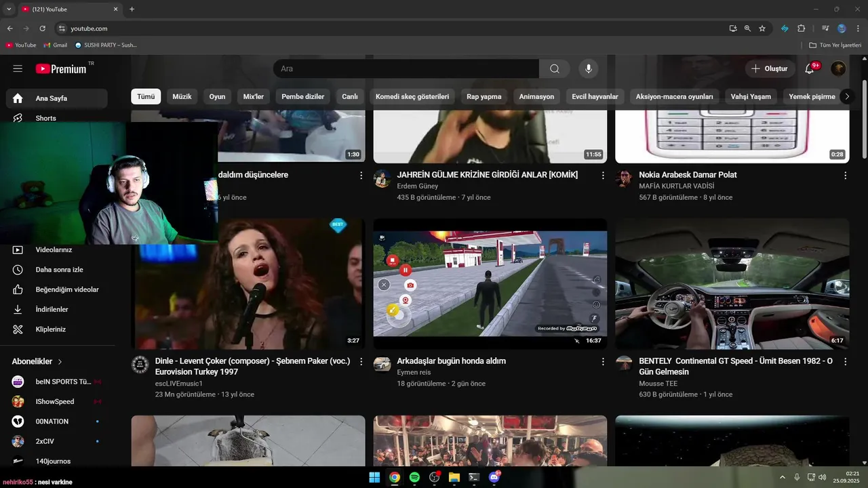Screen dimensions: 868x488
Task: Expand the Abonelikler section
Action: click(x=37, y=361)
